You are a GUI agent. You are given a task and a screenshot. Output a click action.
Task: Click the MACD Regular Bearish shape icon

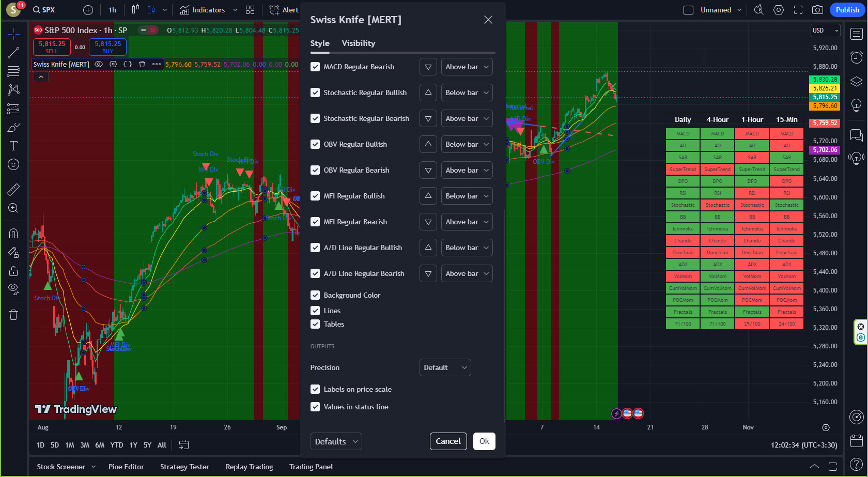[x=428, y=67]
